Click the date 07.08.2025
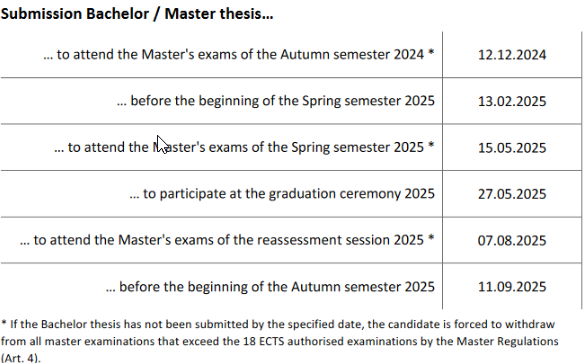 512,240
